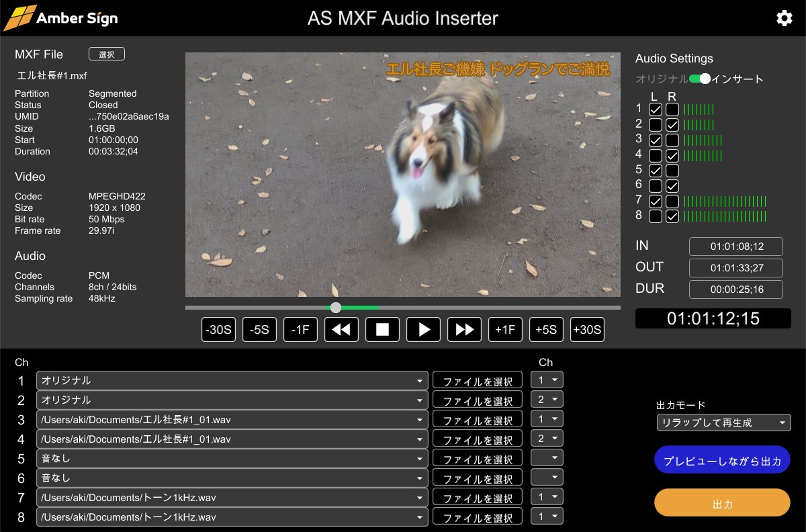Screen dimensions: 806x532
Task: Advance one frame with +1F
Action: (505, 330)
